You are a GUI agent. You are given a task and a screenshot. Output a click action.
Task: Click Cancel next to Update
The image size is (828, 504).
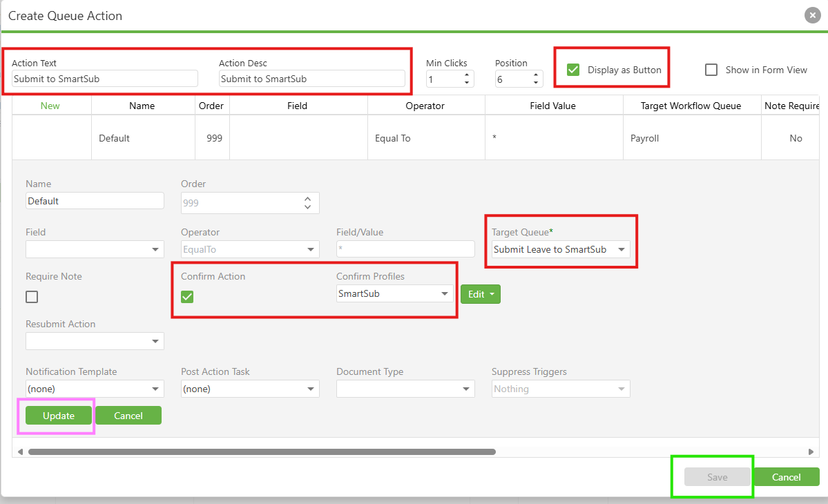pos(128,416)
